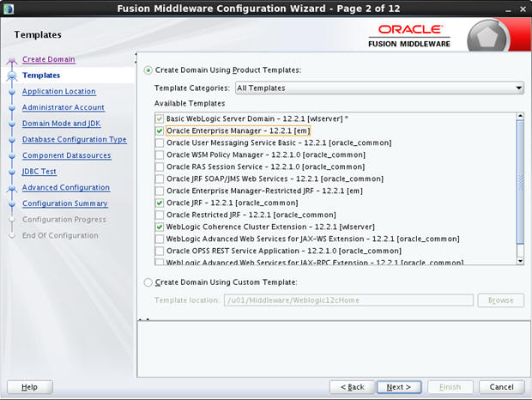Screen dimensions: 532x400
Task: Go to Configuration Summary step
Action: 65,203
